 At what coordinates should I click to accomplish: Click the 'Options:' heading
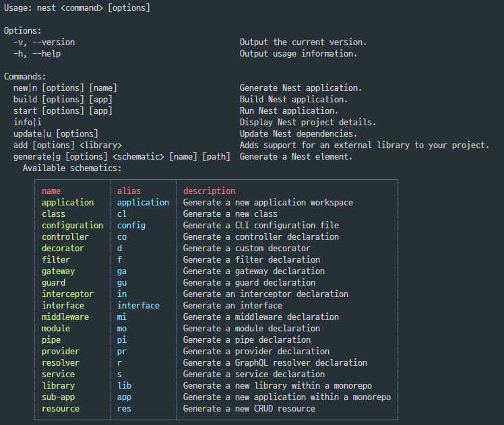tap(22, 31)
